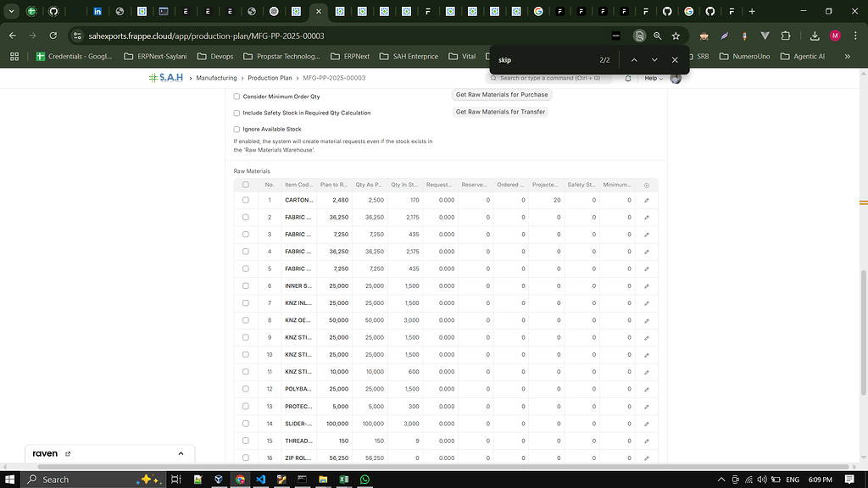The width and height of the screenshot is (868, 488).
Task: Click the WhatsApp icon on the taskbar
Action: tap(364, 480)
